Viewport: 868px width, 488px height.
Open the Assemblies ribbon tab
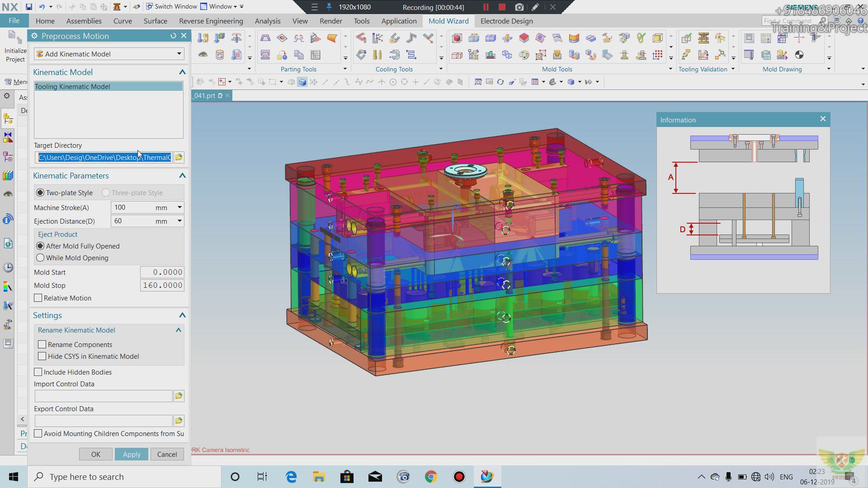[x=84, y=21]
